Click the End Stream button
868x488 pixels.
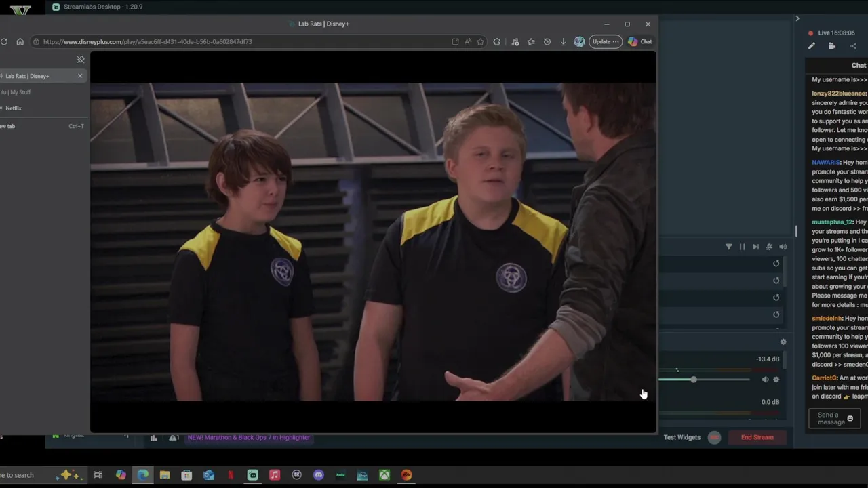(x=757, y=438)
